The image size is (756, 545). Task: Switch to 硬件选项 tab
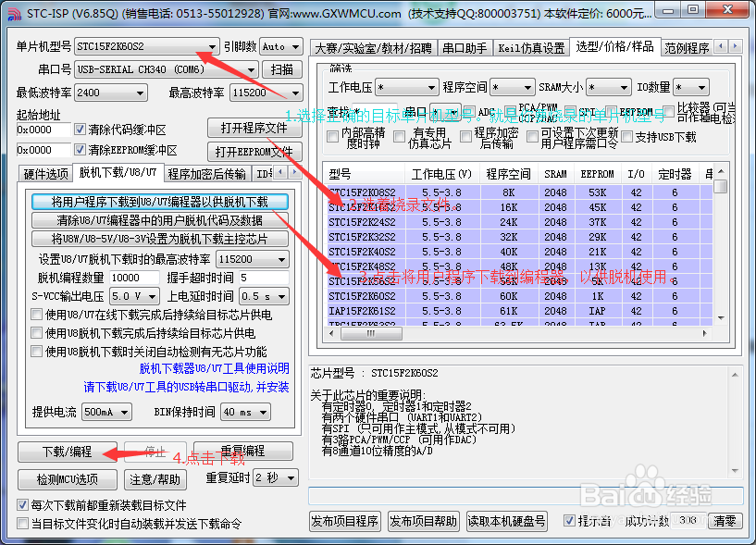(45, 174)
